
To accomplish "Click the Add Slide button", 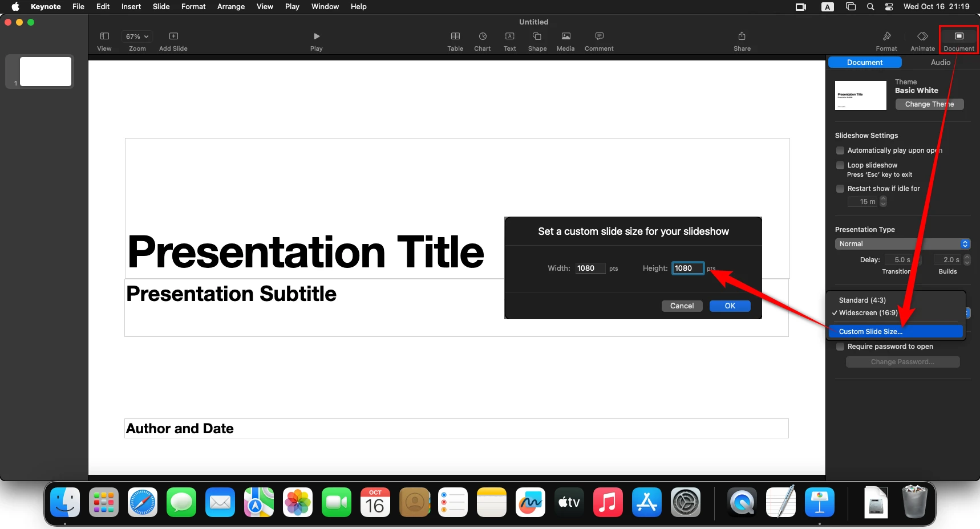I will (x=173, y=41).
